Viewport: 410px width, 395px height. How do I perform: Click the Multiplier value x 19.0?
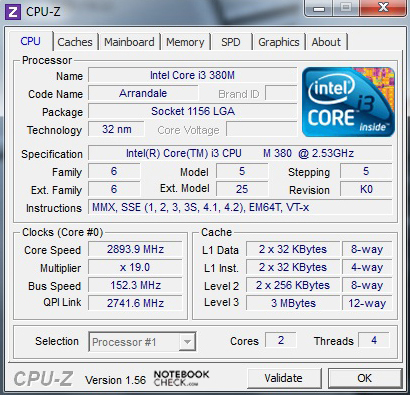pyautogui.click(x=135, y=267)
